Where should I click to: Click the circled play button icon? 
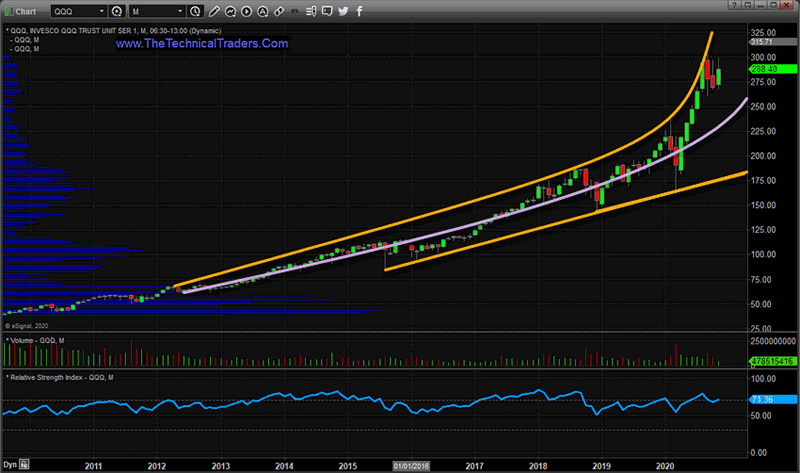tap(246, 11)
